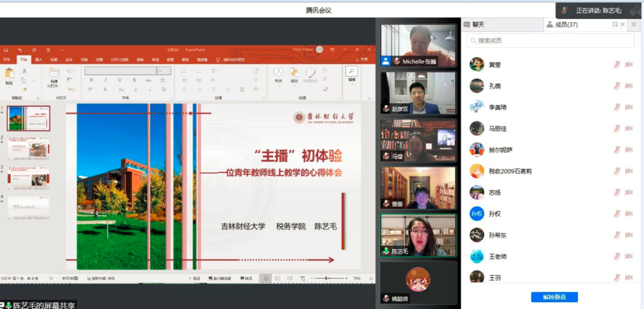644x309 pixels.
Task: Click the Paste icon in PowerPoint ribbon
Action: point(9,74)
